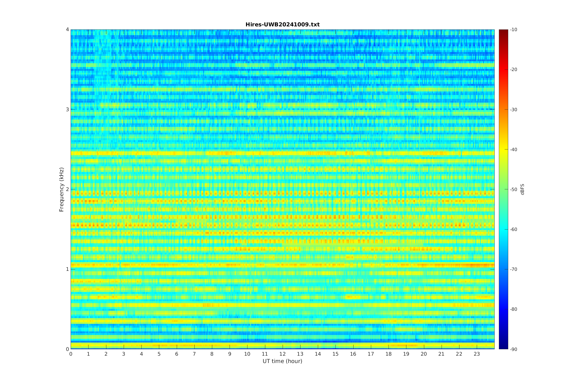This screenshot has width=571, height=392.
Task: Click the yellow -40 region of colorbar
Action: 503,149
